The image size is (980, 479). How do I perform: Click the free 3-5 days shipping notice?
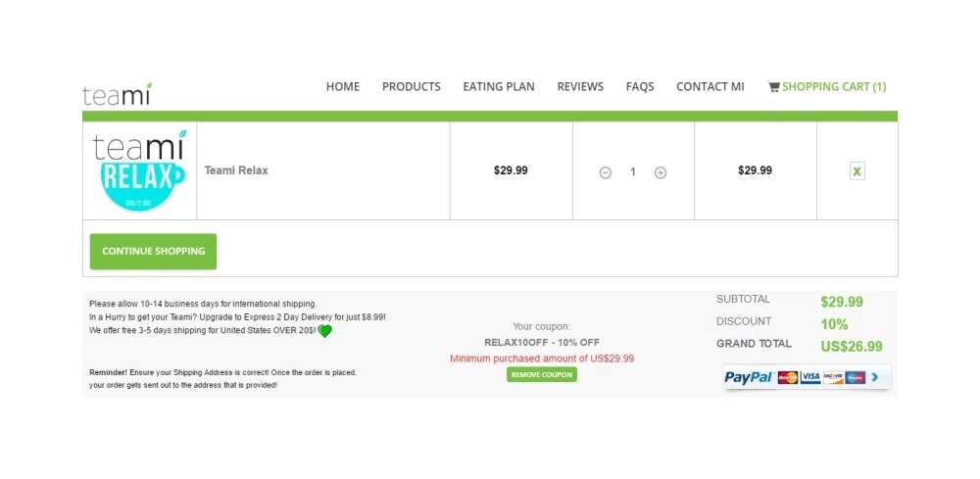pos(203,330)
